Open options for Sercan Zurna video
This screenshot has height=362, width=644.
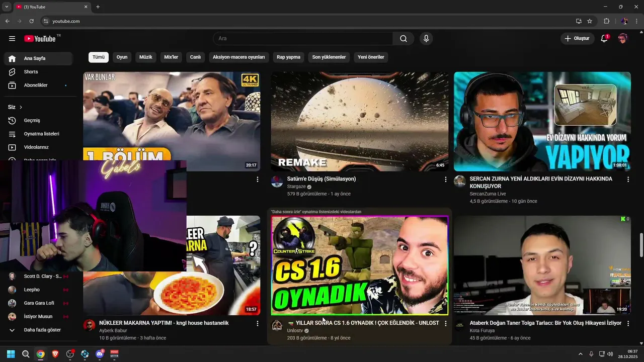coord(628,179)
